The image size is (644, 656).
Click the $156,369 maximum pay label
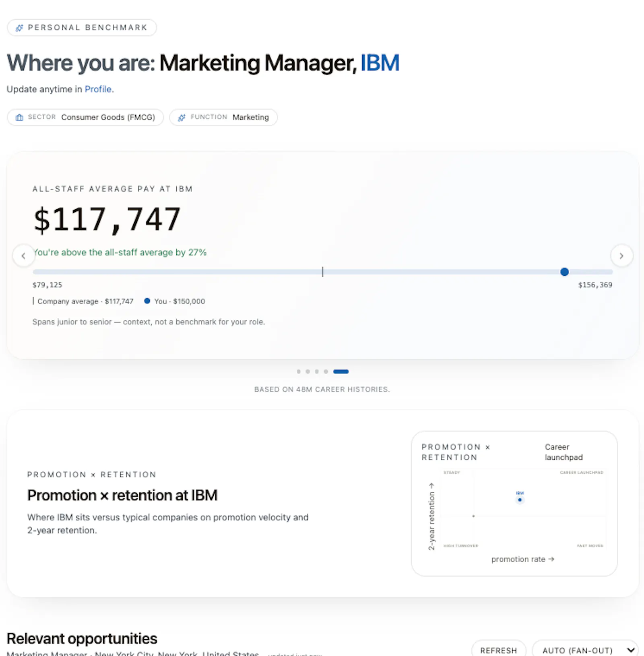tap(595, 285)
